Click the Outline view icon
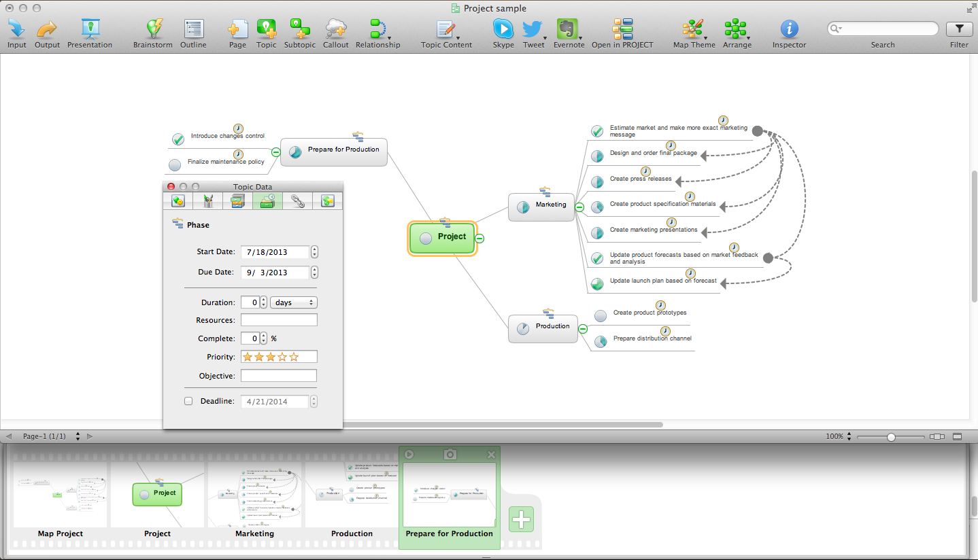The image size is (978, 560). click(193, 29)
